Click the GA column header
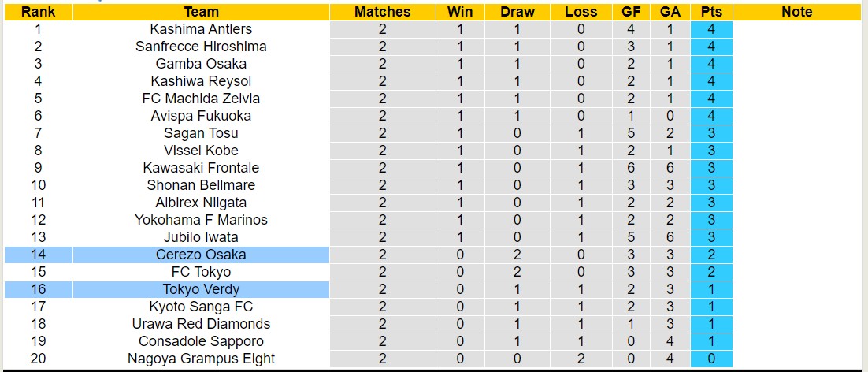The image size is (868, 372). [x=670, y=12]
